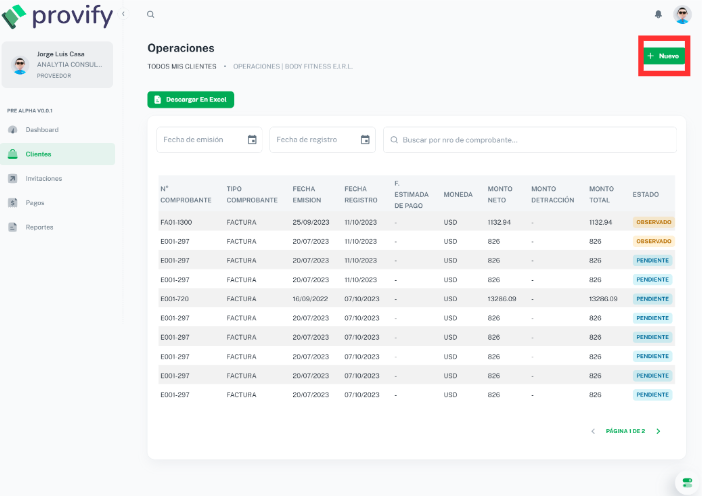
Task: Click the Nuevo button
Action: point(664,56)
